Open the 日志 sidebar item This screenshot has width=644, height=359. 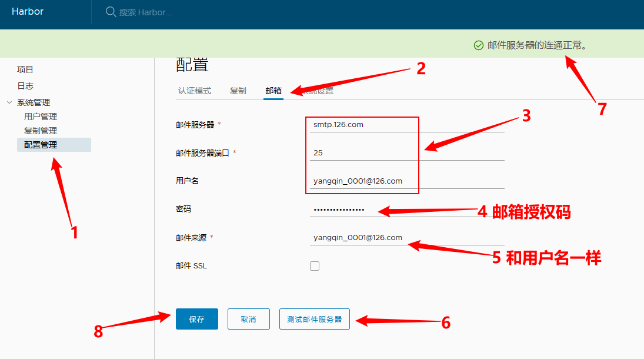pos(25,86)
